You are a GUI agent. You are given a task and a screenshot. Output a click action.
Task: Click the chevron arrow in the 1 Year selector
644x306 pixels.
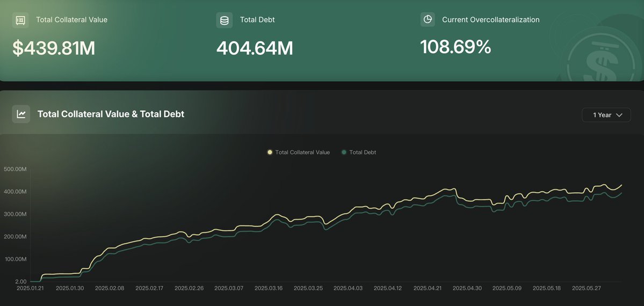[619, 115]
